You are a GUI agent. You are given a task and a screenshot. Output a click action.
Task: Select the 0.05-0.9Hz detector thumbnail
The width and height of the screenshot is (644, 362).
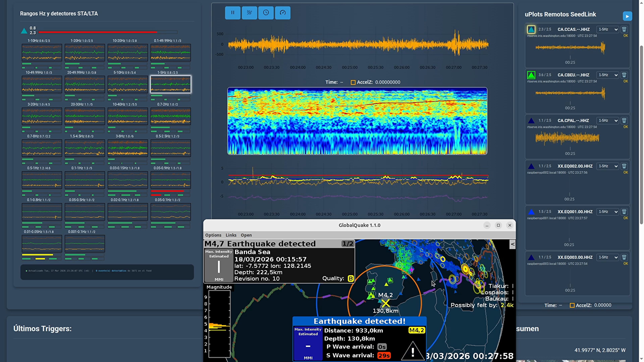click(x=171, y=180)
